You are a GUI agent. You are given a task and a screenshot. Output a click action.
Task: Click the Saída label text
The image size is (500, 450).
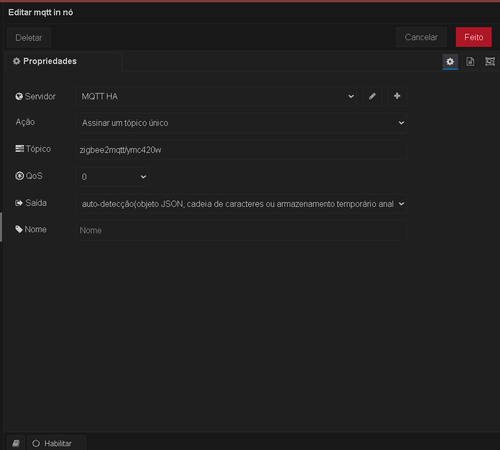[36, 203]
